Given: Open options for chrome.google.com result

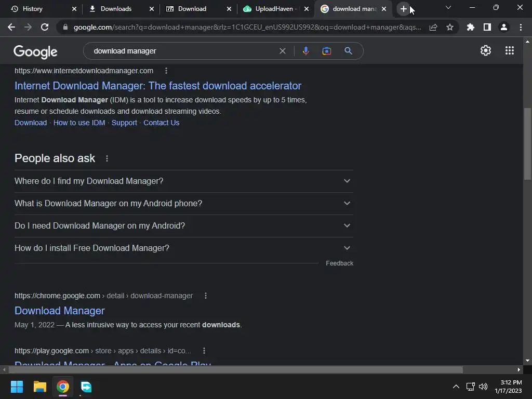Looking at the screenshot, I should (x=206, y=296).
